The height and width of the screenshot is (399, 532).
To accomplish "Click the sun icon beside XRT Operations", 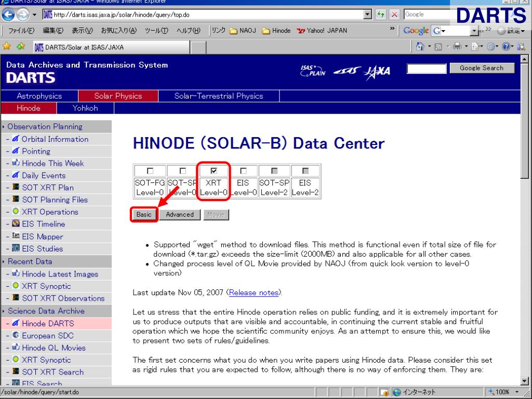I will (16, 211).
